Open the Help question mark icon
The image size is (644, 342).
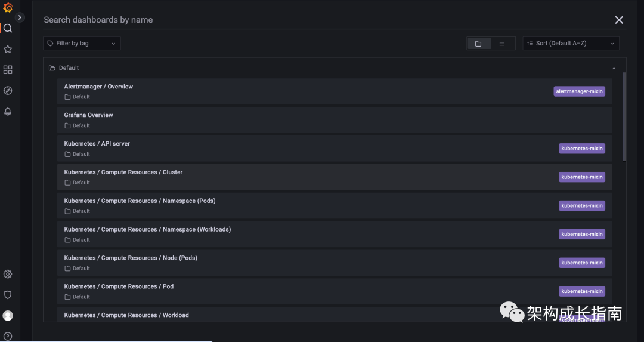point(8,336)
